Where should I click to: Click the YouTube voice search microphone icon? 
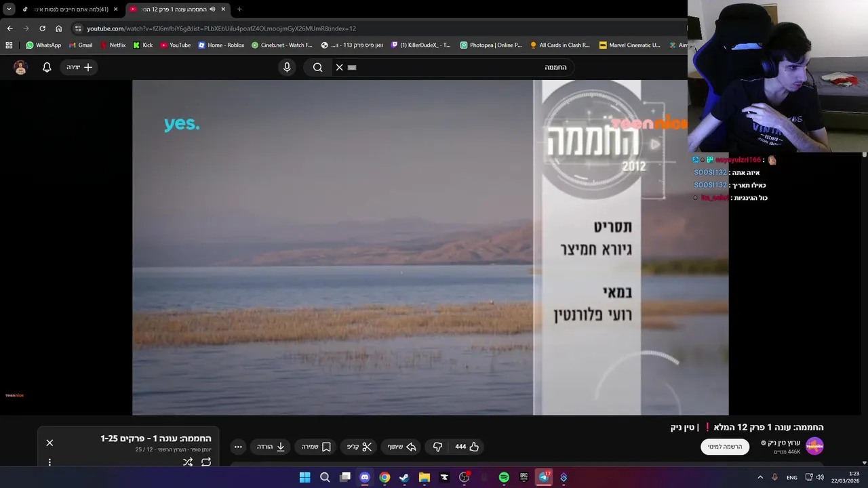287,67
